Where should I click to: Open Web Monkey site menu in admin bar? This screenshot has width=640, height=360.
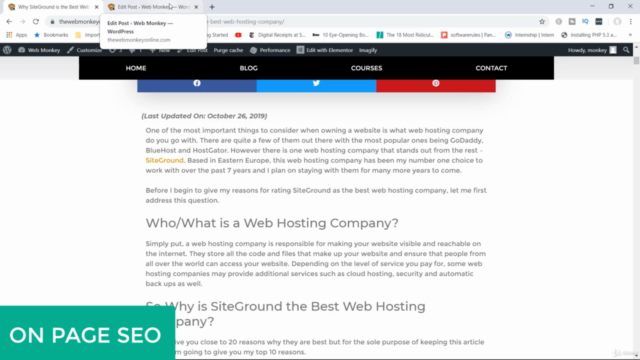point(39,50)
